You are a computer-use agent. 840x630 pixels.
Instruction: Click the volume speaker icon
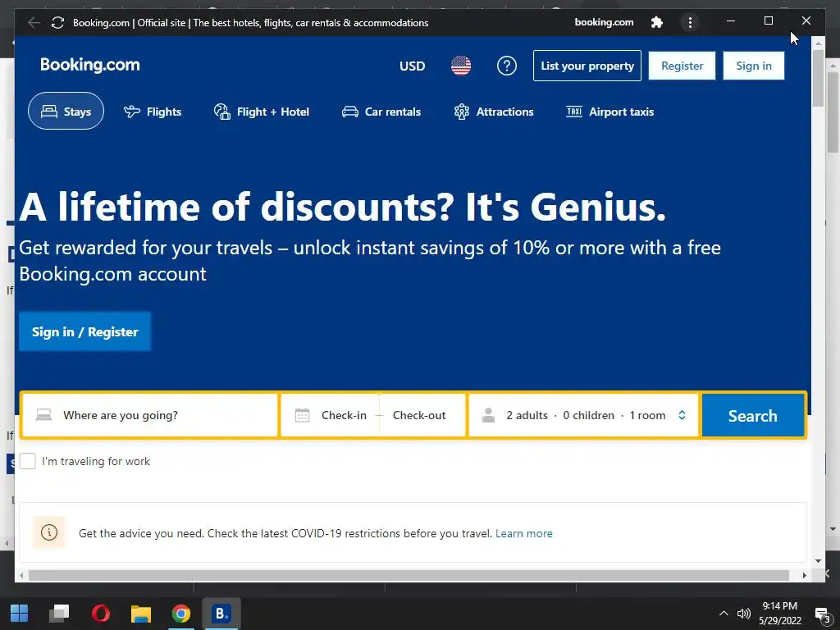[744, 614]
